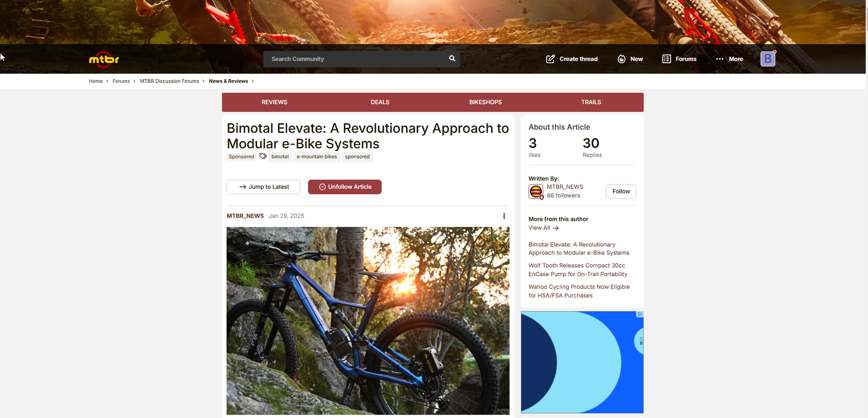Switch to the TRAILS tab
The width and height of the screenshot is (868, 418).
tap(591, 102)
